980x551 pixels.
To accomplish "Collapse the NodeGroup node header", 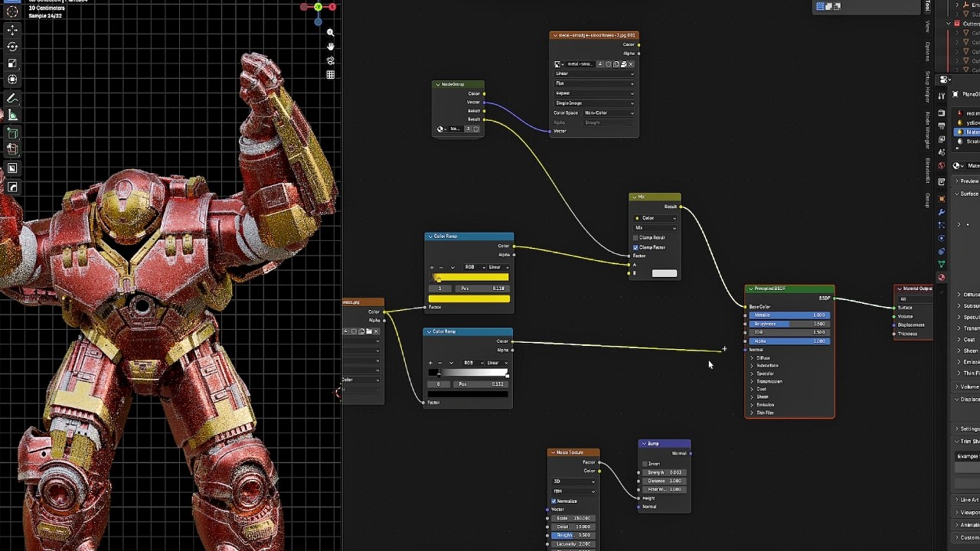I will click(x=438, y=84).
